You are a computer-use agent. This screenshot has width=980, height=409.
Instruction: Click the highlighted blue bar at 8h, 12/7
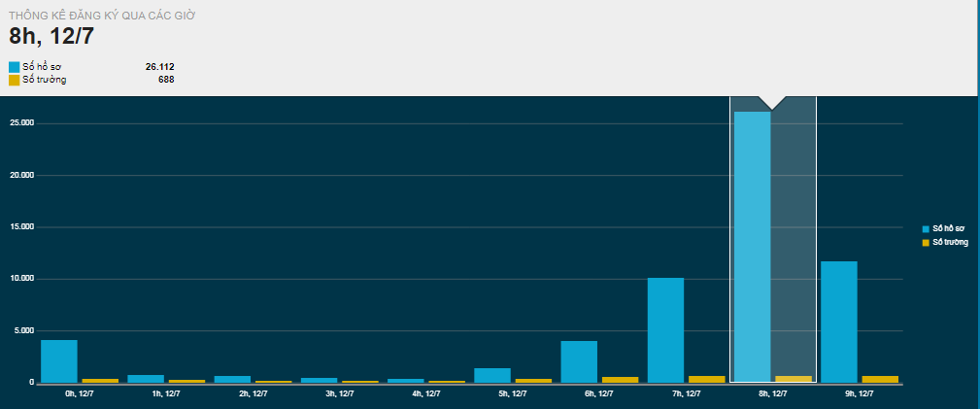tap(752, 248)
